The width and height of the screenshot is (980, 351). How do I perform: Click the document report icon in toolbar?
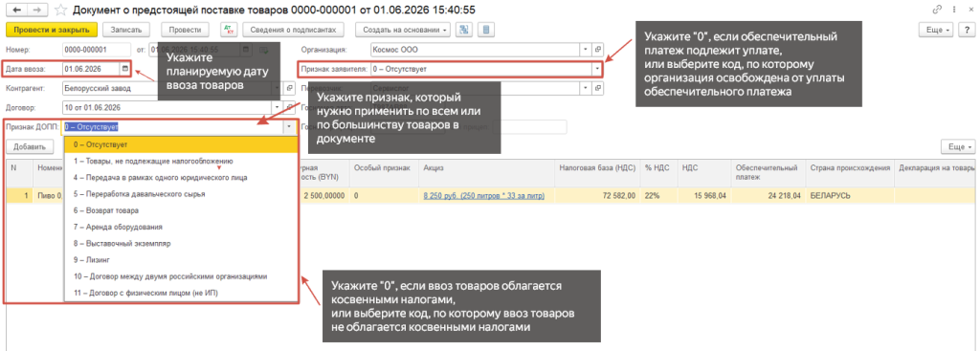click(x=486, y=30)
